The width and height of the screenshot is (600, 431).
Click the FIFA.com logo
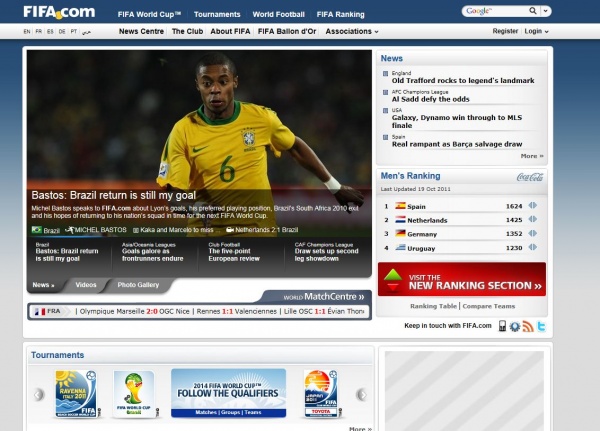click(x=59, y=12)
